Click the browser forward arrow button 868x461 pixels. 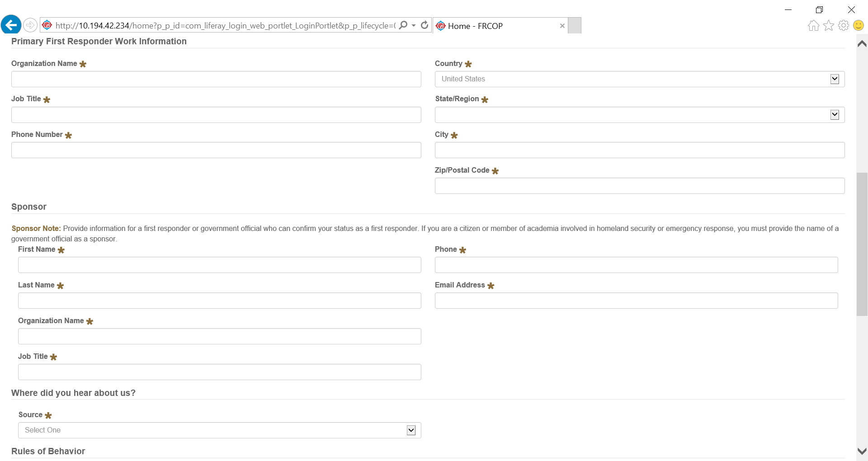[x=30, y=25]
